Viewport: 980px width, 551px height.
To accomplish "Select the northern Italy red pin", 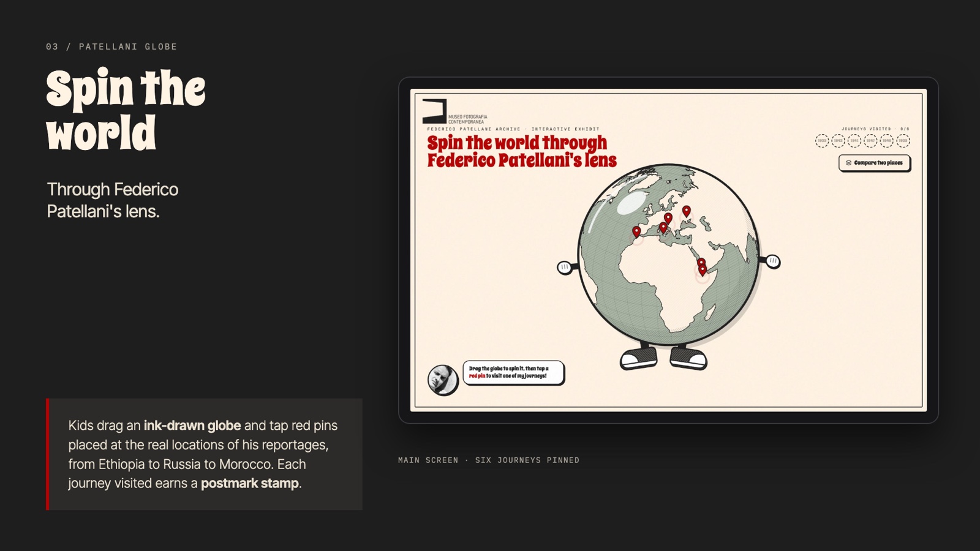I will pyautogui.click(x=668, y=219).
